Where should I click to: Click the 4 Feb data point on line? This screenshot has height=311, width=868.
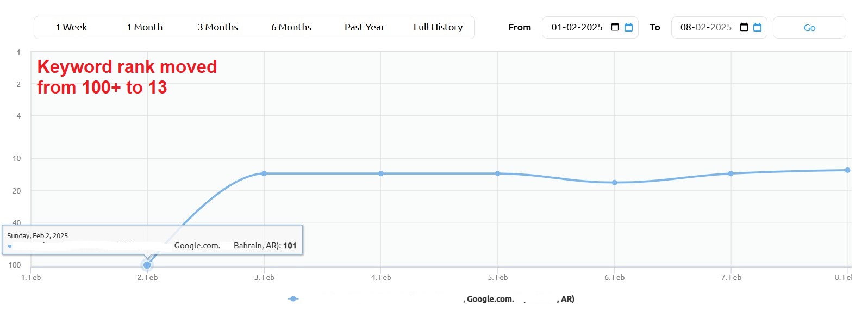pos(380,173)
